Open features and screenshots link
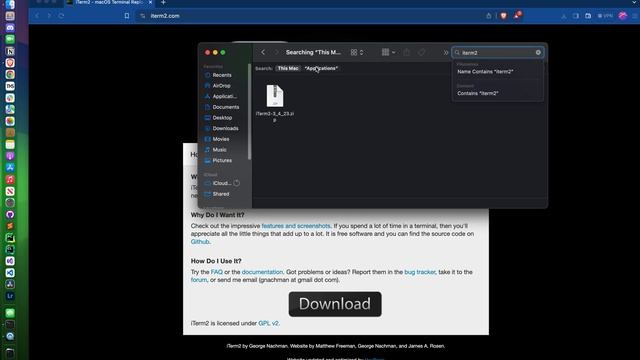The image size is (640, 360). click(296, 226)
